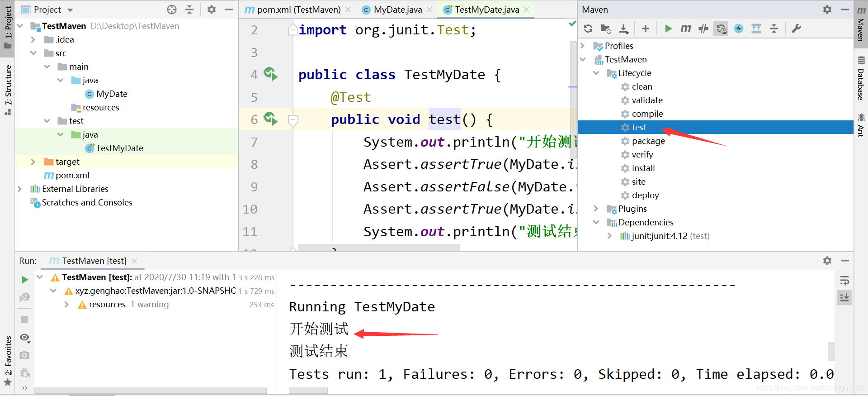The height and width of the screenshot is (396, 868).
Task: Toggle scroll to end in Run console
Action: (x=844, y=297)
